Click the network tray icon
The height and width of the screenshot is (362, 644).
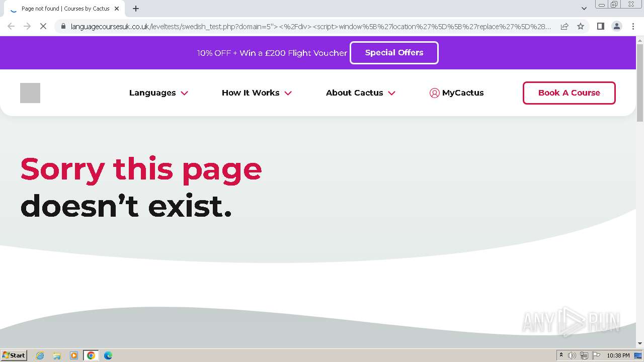[x=584, y=355]
